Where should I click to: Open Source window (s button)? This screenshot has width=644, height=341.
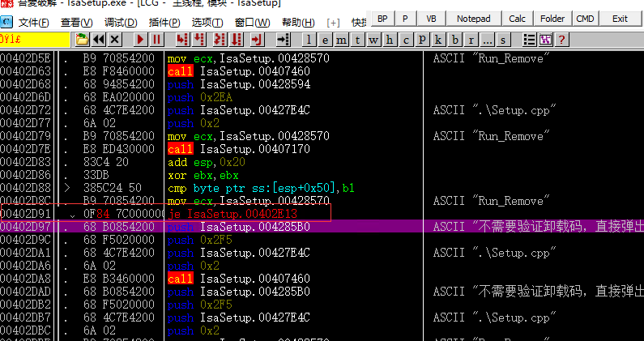click(x=503, y=40)
